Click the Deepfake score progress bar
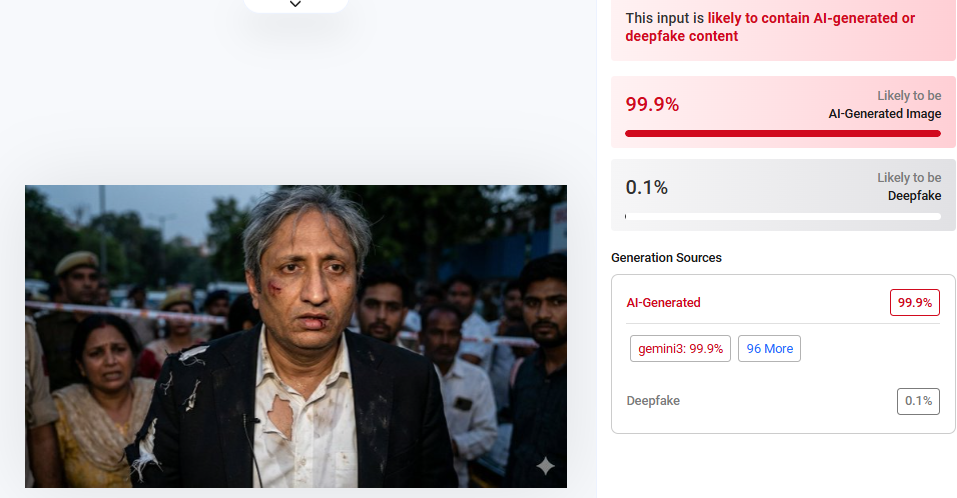This screenshot has width=957, height=498. click(x=782, y=216)
